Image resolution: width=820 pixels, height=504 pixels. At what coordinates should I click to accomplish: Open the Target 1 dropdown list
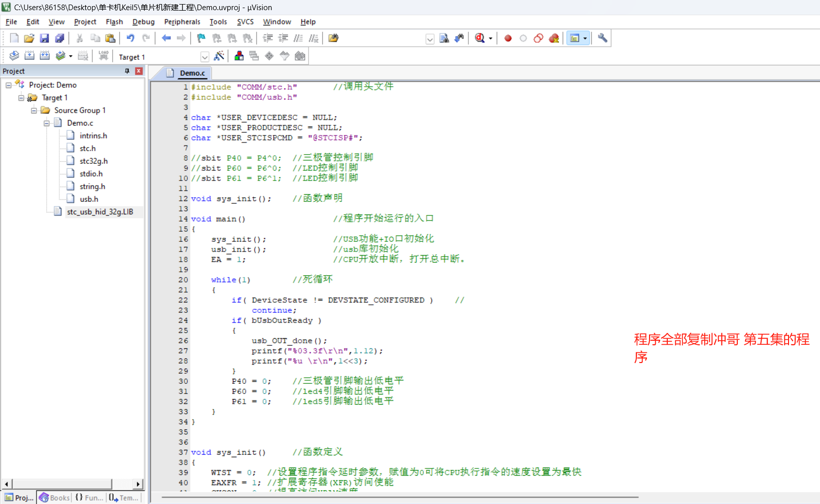point(204,57)
